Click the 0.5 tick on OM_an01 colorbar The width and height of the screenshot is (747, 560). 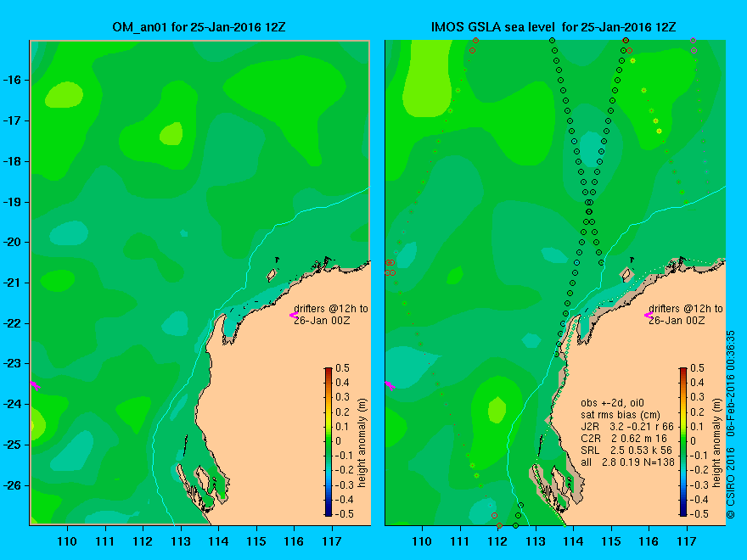pos(343,368)
